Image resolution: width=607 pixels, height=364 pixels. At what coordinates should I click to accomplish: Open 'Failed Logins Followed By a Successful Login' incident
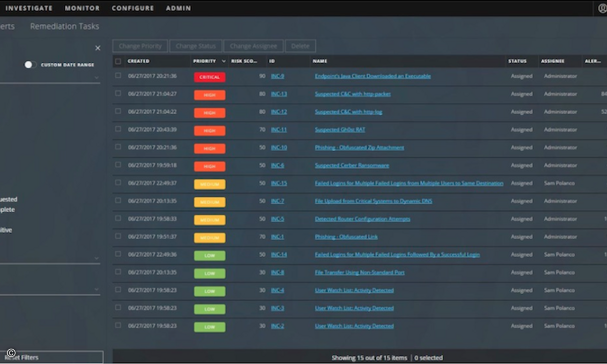tap(397, 255)
